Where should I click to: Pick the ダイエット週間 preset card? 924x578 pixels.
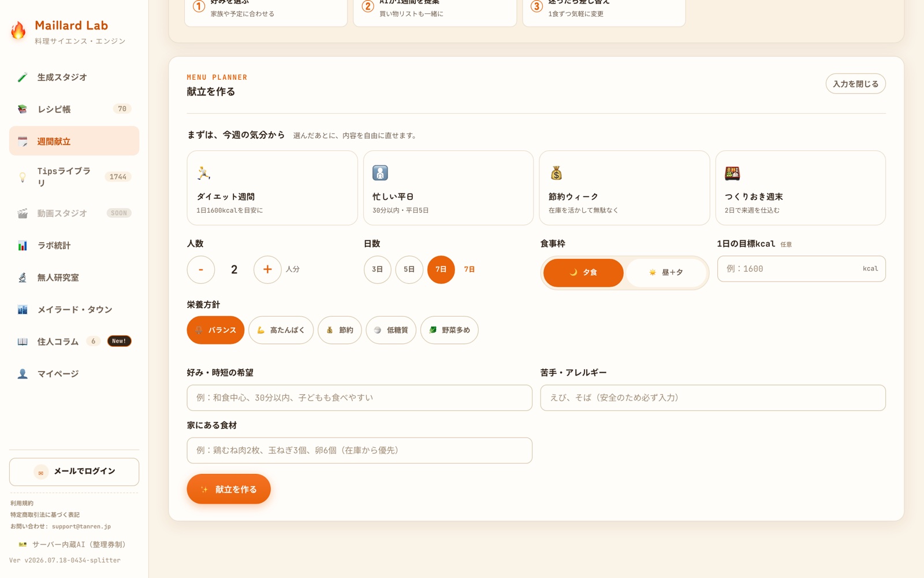tap(272, 188)
